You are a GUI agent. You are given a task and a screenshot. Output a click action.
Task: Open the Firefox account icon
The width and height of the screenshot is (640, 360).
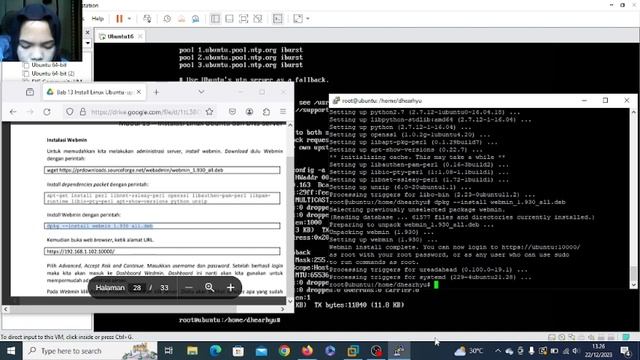point(249,112)
